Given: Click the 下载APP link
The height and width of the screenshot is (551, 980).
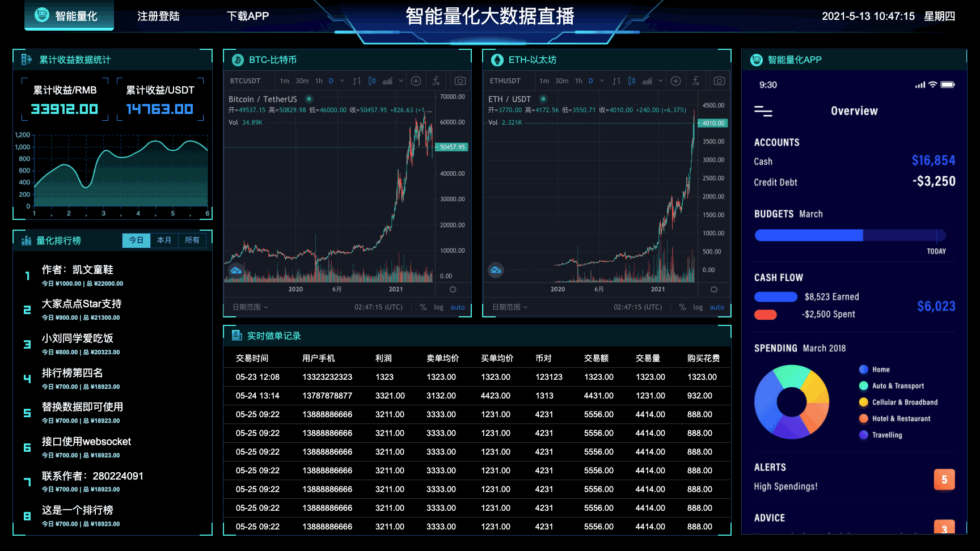Looking at the screenshot, I should (x=248, y=16).
